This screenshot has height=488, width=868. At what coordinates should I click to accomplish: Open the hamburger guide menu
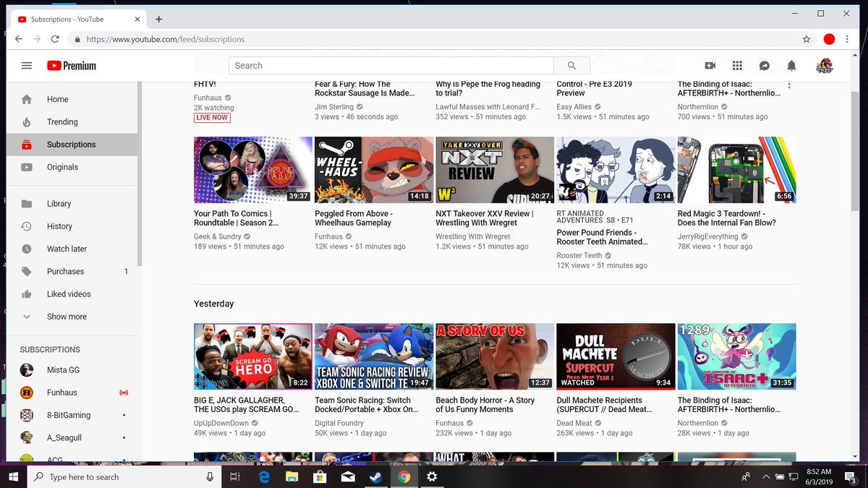27,66
